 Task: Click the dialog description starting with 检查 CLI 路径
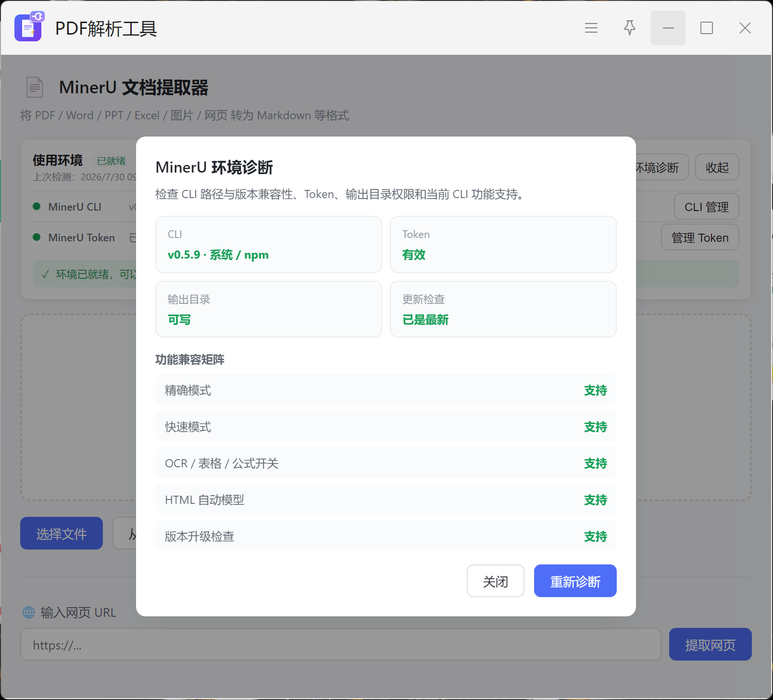coord(341,194)
